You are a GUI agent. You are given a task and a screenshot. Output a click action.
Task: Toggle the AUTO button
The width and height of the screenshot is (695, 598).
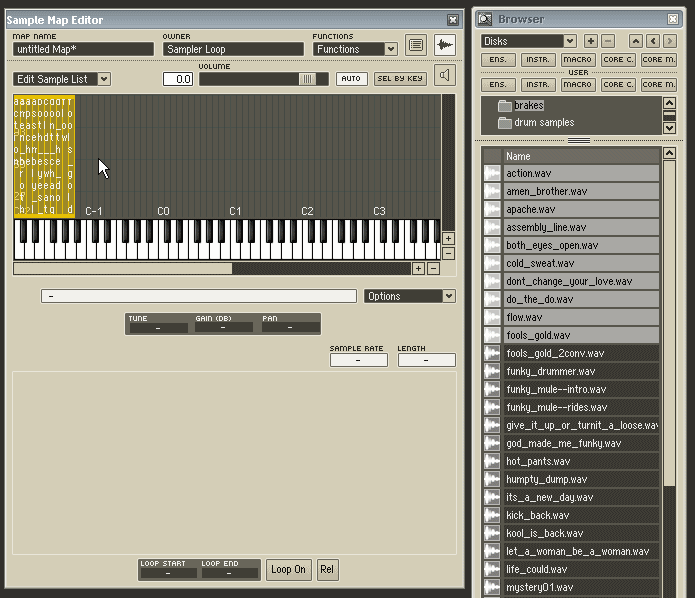351,78
